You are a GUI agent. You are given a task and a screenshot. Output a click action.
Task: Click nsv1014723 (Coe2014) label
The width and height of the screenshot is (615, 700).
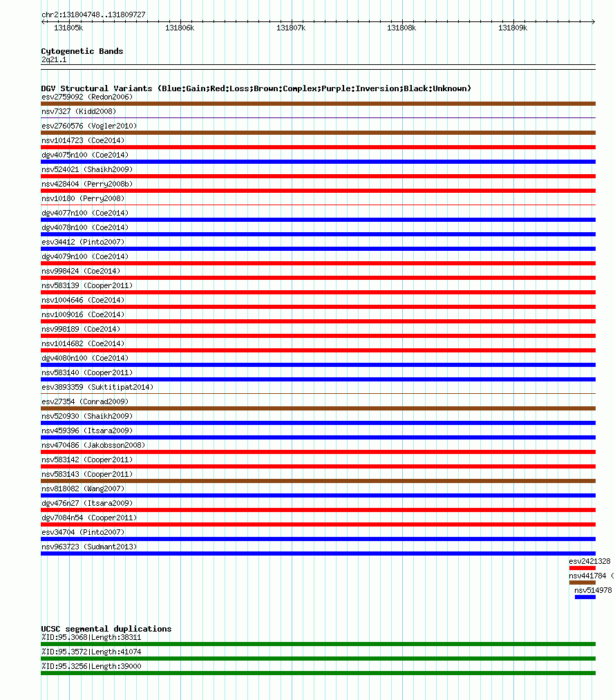point(83,140)
